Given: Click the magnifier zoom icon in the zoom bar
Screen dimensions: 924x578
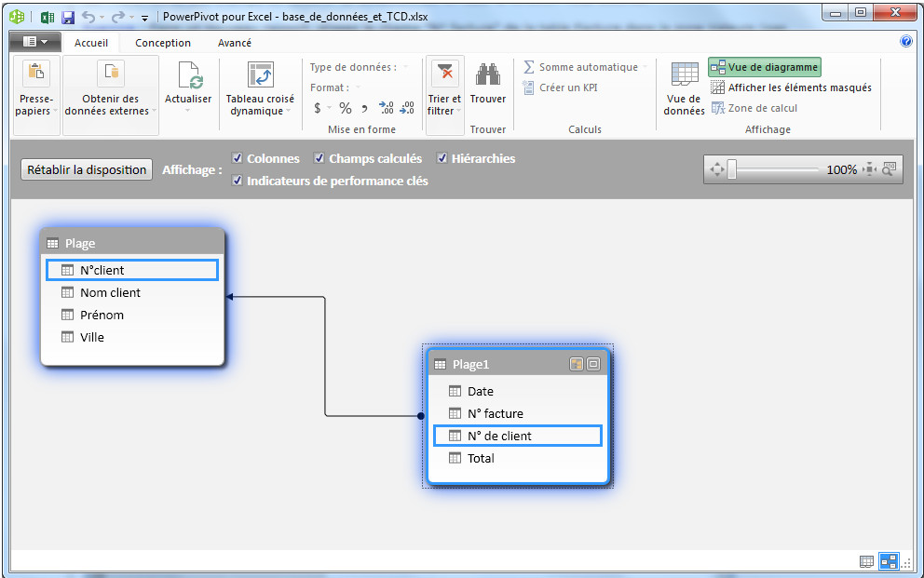Looking at the screenshot, I should coord(890,169).
